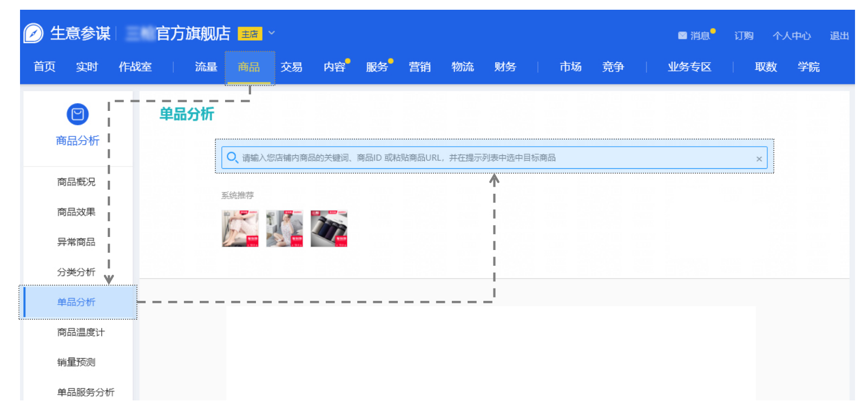The width and height of the screenshot is (868, 408).
Task: Click the yellow 主店 badge
Action: [x=249, y=34]
